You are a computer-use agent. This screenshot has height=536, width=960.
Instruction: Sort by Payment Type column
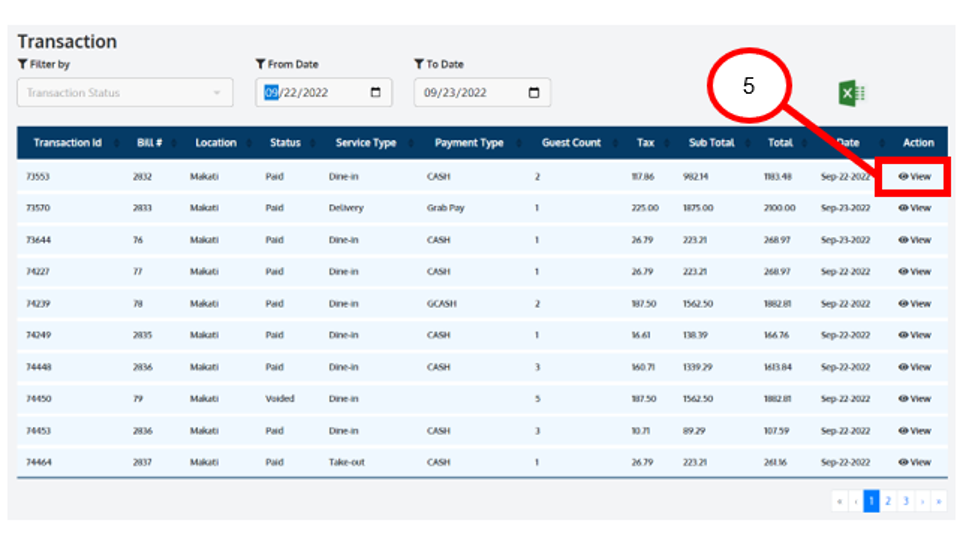click(x=469, y=143)
